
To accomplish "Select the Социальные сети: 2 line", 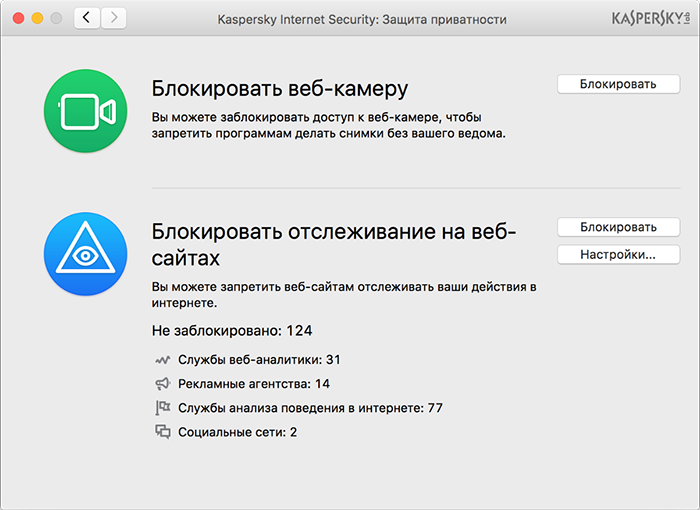I will click(x=238, y=432).
